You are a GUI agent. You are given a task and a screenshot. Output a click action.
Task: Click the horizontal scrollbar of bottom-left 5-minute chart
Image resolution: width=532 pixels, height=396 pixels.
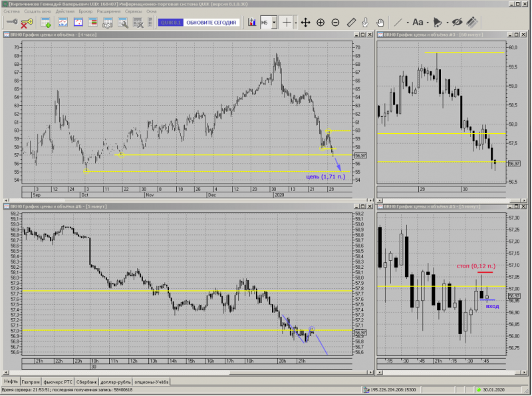pyautogui.click(x=187, y=373)
